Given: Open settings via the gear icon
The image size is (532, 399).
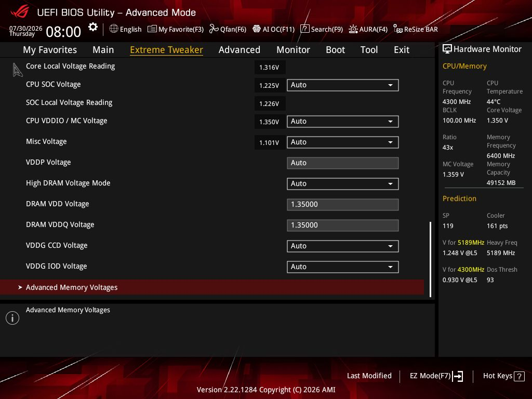Looking at the screenshot, I should pyautogui.click(x=92, y=27).
